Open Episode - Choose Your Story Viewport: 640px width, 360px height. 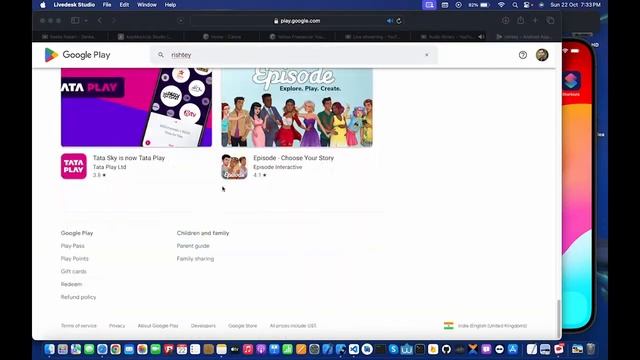tap(293, 158)
